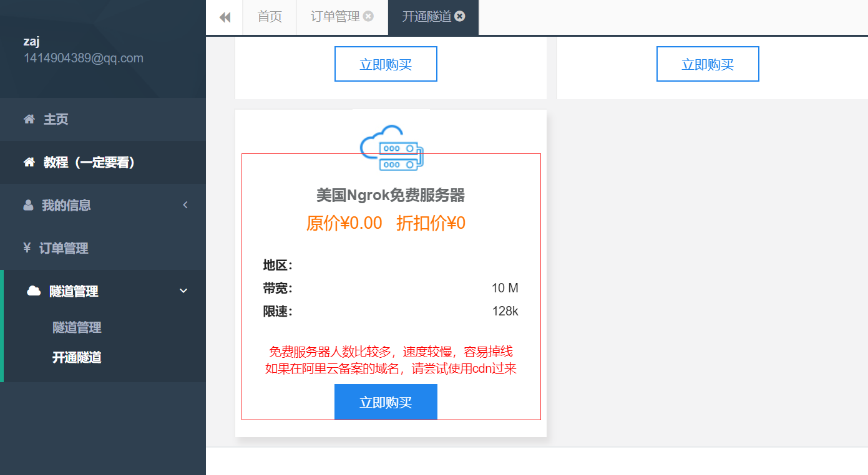Collapse 隧道管理 section with the down chevron

pos(183,290)
